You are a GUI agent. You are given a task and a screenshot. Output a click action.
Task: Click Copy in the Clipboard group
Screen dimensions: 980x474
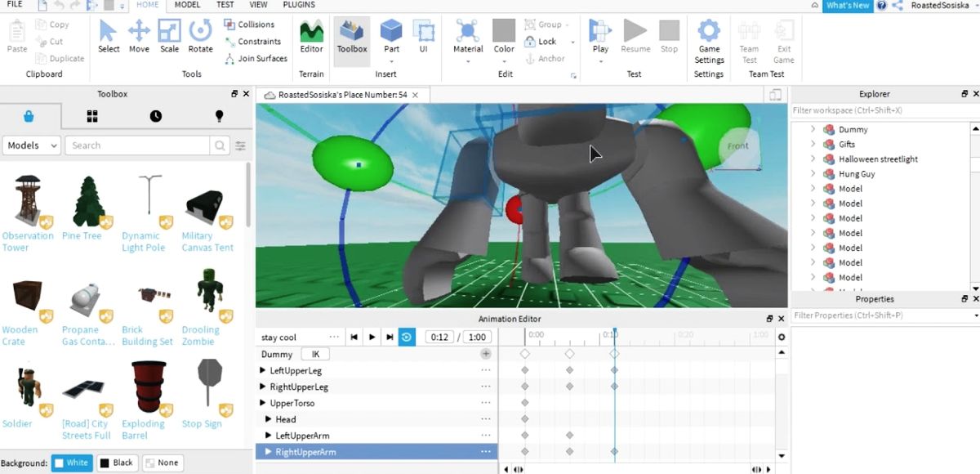53,25
